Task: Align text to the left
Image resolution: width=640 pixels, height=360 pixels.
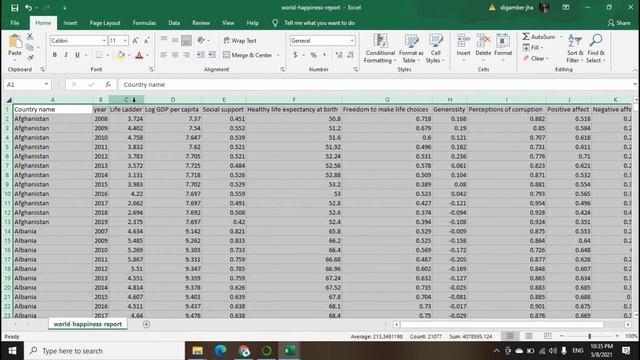Action: click(164, 55)
